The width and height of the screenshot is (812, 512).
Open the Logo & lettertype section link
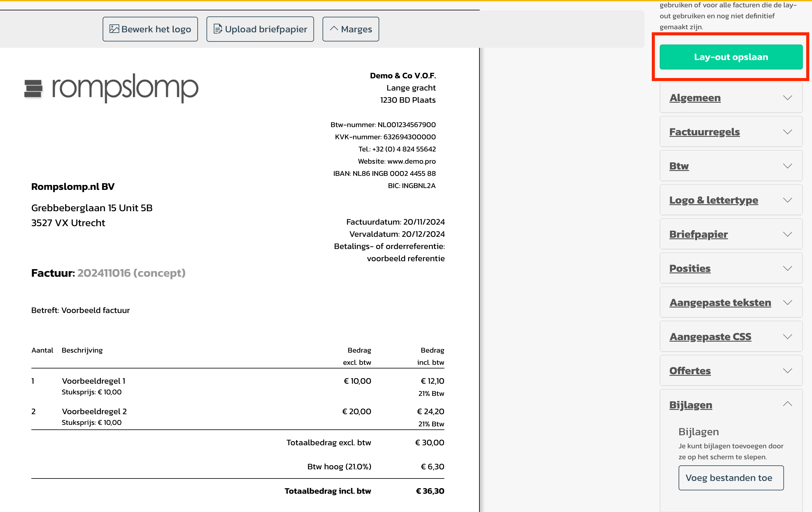coord(714,200)
